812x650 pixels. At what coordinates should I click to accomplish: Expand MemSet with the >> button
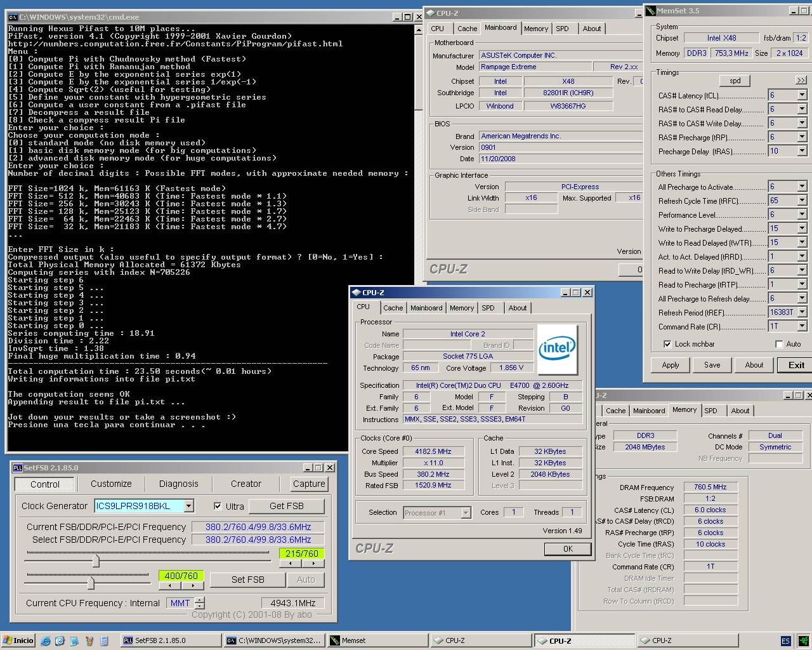coord(801,80)
